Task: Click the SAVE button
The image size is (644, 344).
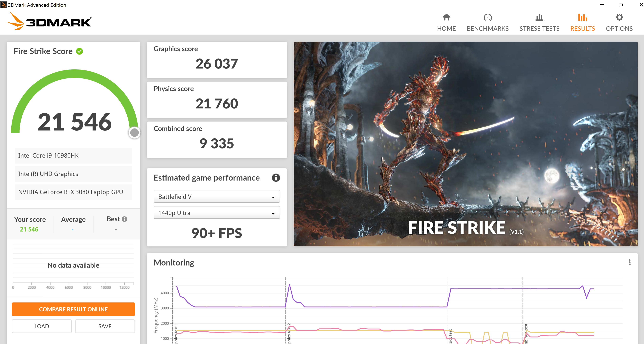Action: [x=105, y=326]
